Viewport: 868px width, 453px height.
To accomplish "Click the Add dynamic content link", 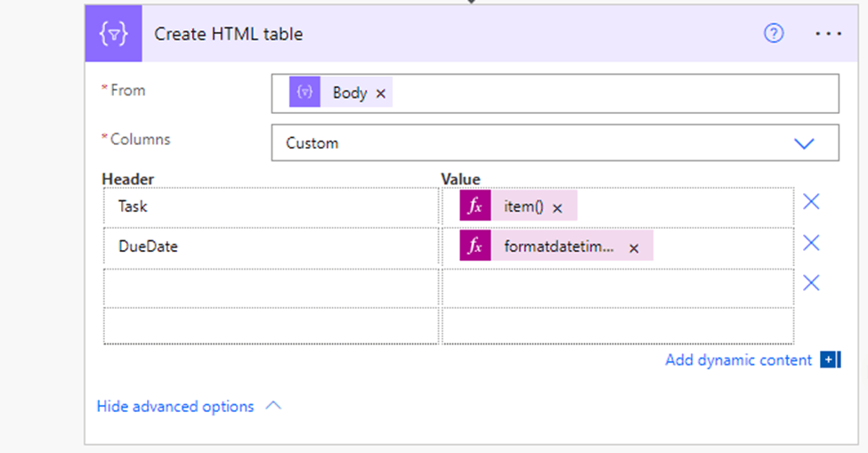I will tap(738, 360).
